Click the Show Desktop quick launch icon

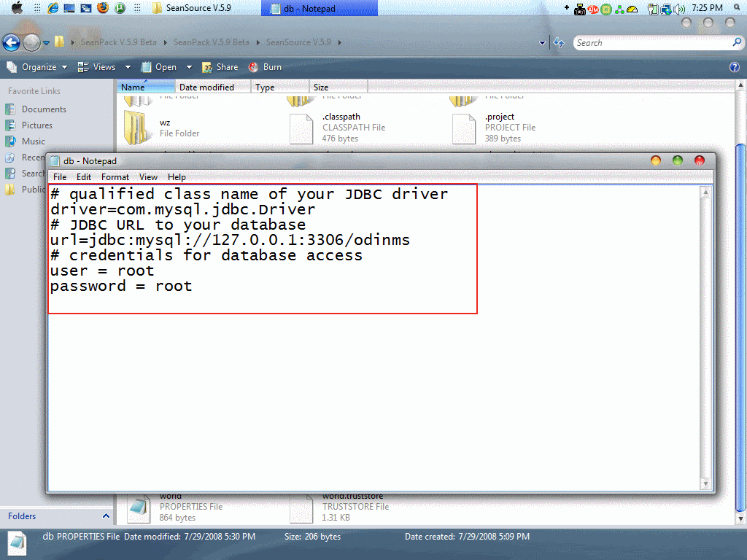point(69,8)
